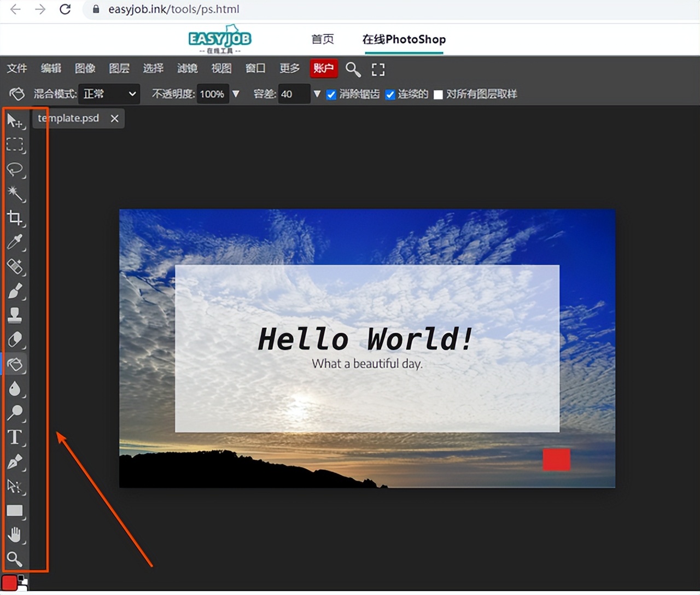The image size is (700, 595).
Task: Pick the Clone Stamp tool
Action: pyautogui.click(x=15, y=314)
